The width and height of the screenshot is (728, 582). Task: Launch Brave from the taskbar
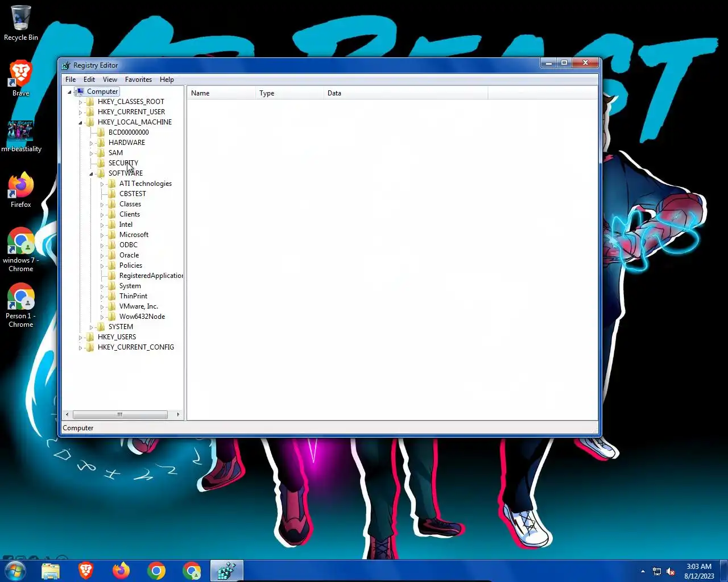pos(86,571)
